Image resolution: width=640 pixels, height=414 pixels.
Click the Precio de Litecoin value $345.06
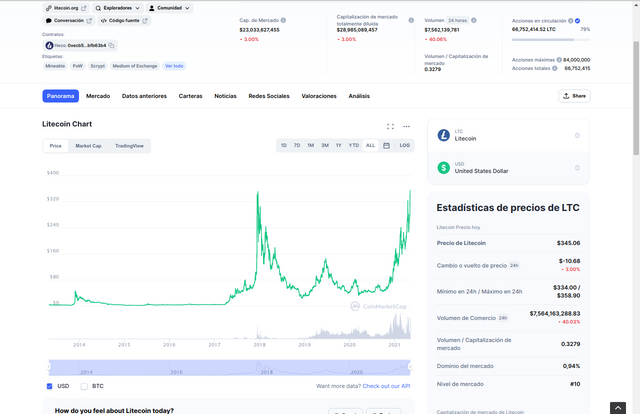tap(568, 243)
